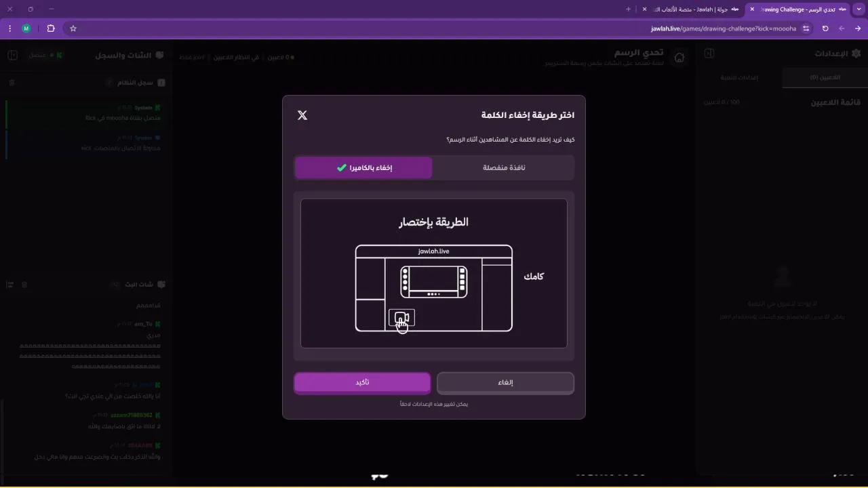
Task: Close the Jawlah منصة الألعاب tab
Action: point(645,9)
